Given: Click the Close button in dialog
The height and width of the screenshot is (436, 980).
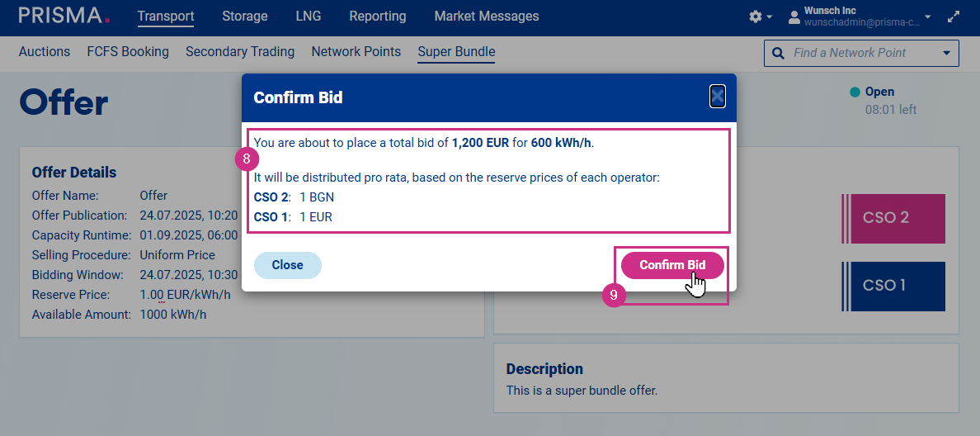Looking at the screenshot, I should coord(287,265).
